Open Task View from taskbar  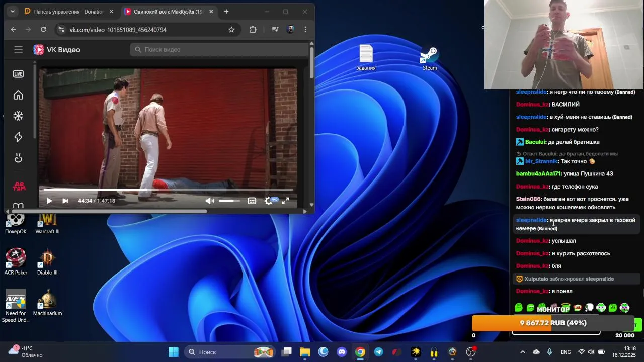click(287, 352)
